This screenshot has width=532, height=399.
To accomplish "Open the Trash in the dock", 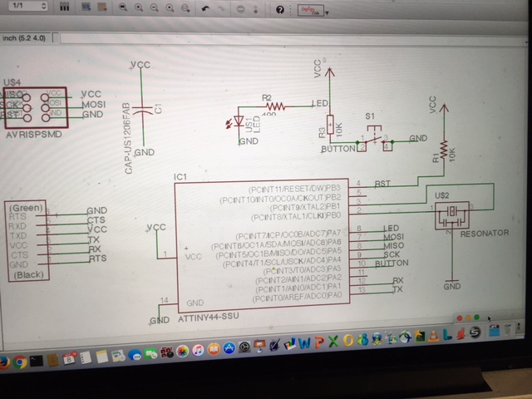I will coord(507,329).
